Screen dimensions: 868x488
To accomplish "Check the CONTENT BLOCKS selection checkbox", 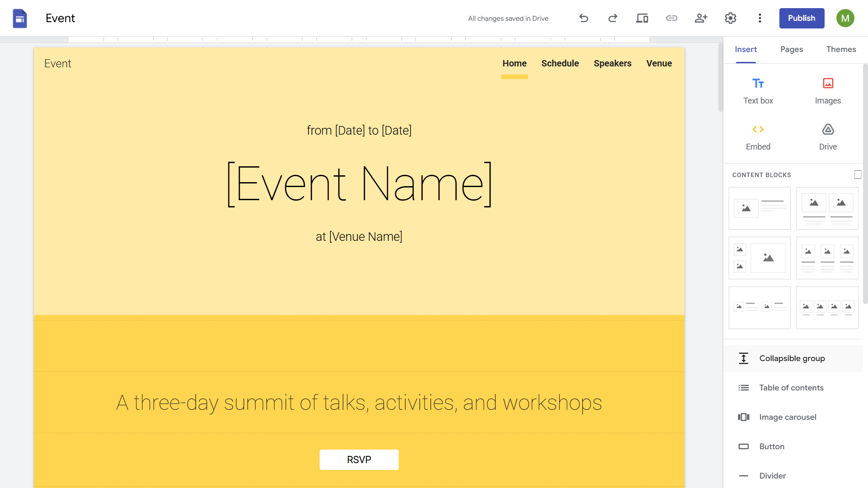I will [859, 174].
